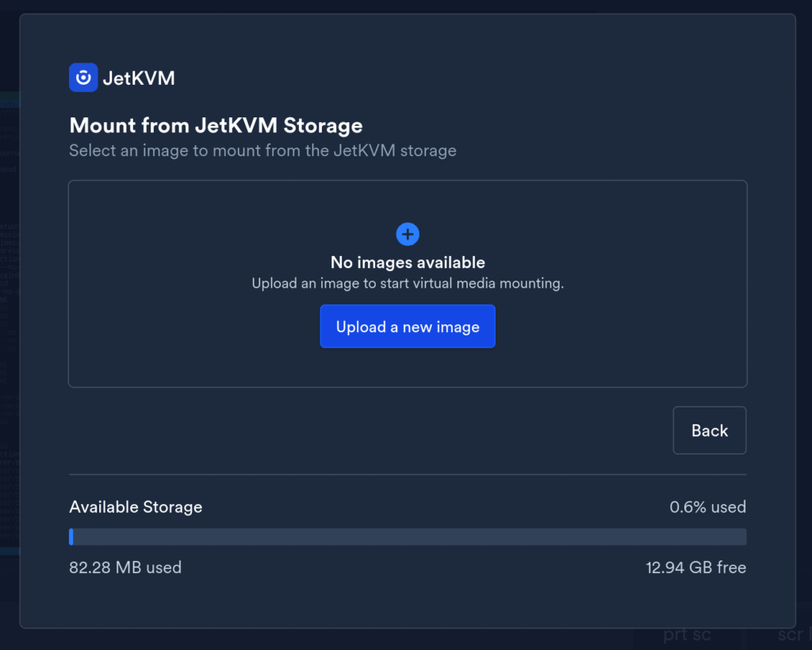Click the prt sc key behind dialog
Image resolution: width=812 pixels, height=650 pixels.
tap(687, 635)
